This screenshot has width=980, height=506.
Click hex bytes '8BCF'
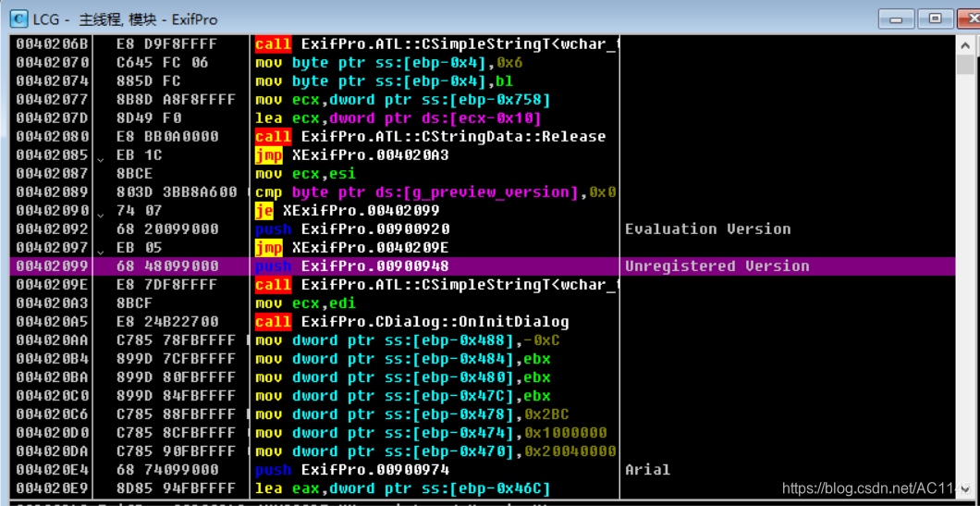click(x=135, y=303)
